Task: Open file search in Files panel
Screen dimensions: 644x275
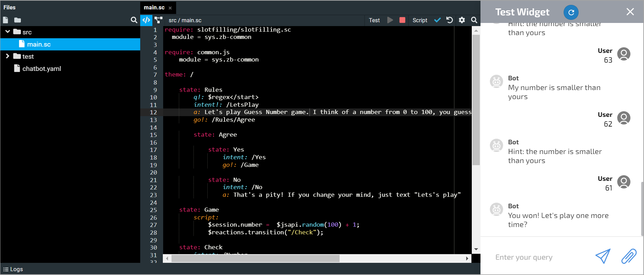Action: [134, 20]
